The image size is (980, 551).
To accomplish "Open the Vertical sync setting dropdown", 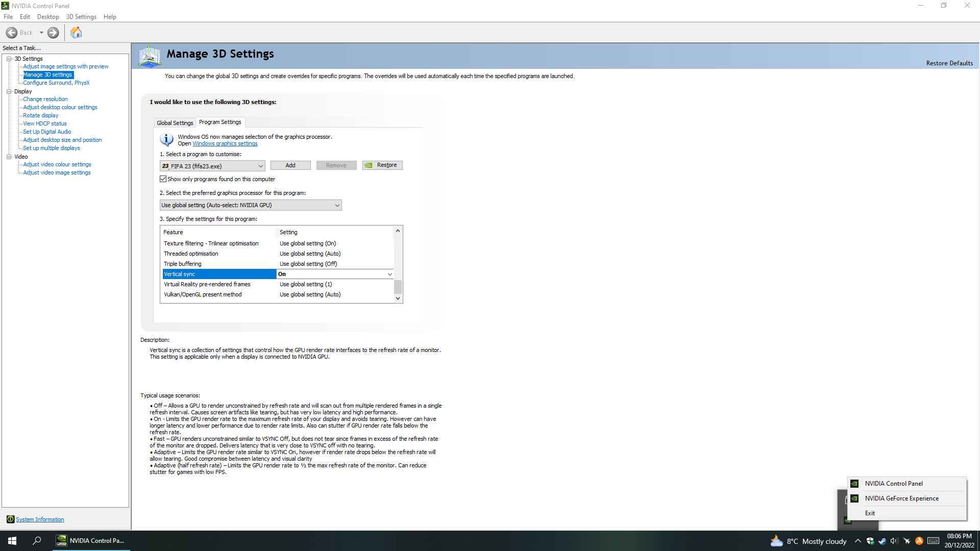I will tap(389, 274).
